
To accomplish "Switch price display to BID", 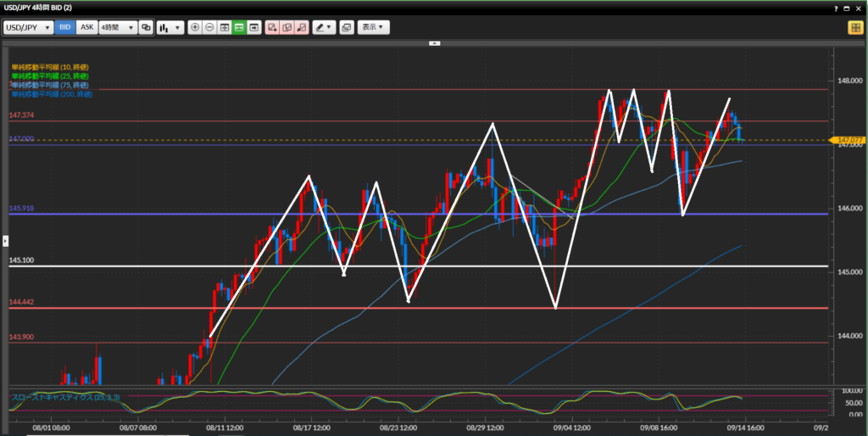I will point(65,27).
